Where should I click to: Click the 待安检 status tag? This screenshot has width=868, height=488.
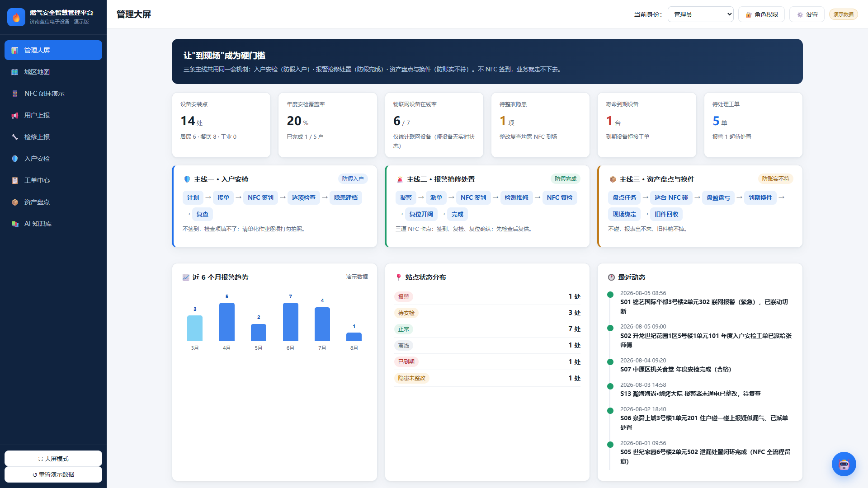click(x=406, y=313)
